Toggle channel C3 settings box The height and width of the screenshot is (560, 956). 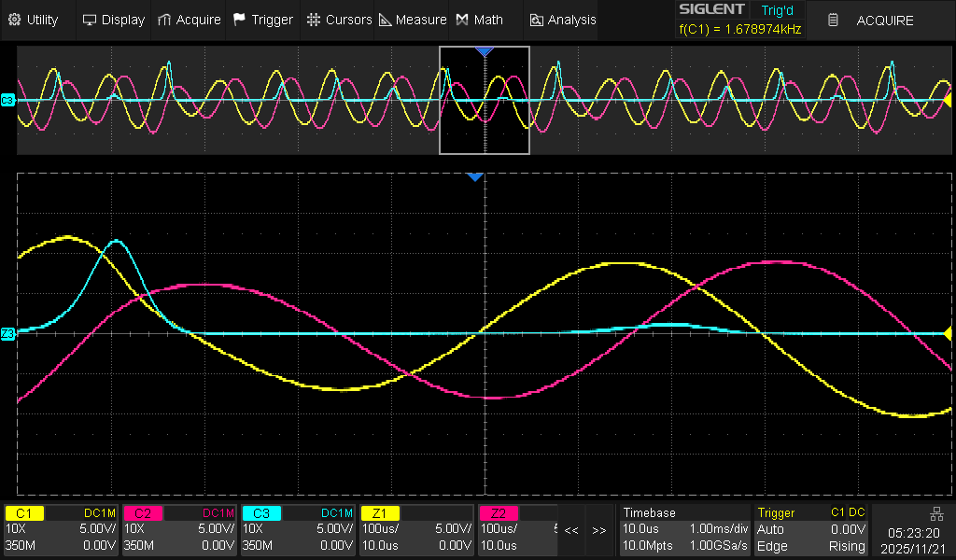(x=298, y=529)
